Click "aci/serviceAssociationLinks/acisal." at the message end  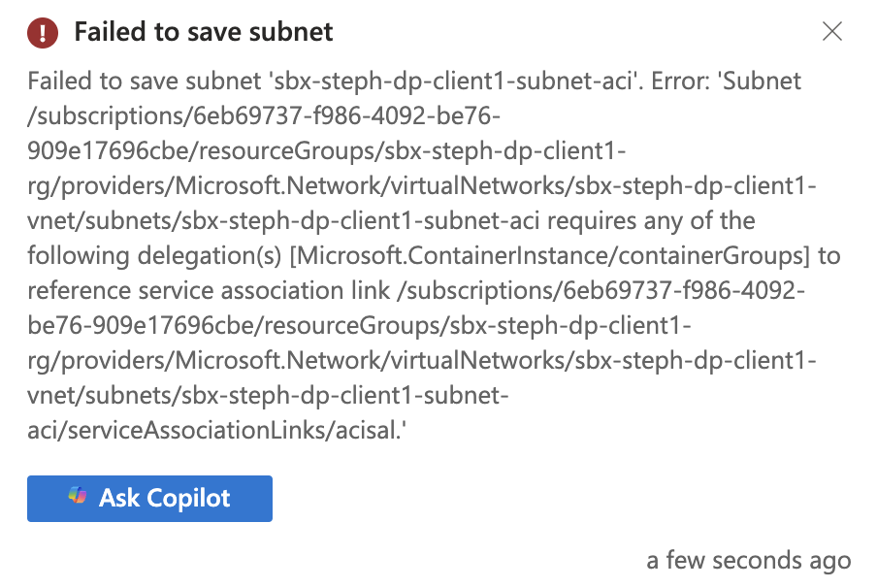[216, 432]
